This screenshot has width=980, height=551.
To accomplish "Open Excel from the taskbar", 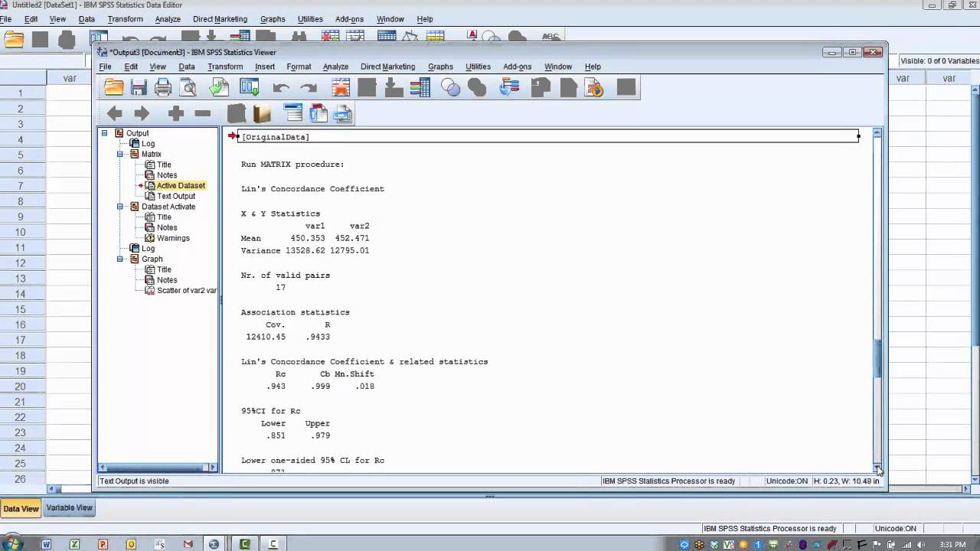I will pos(74,544).
